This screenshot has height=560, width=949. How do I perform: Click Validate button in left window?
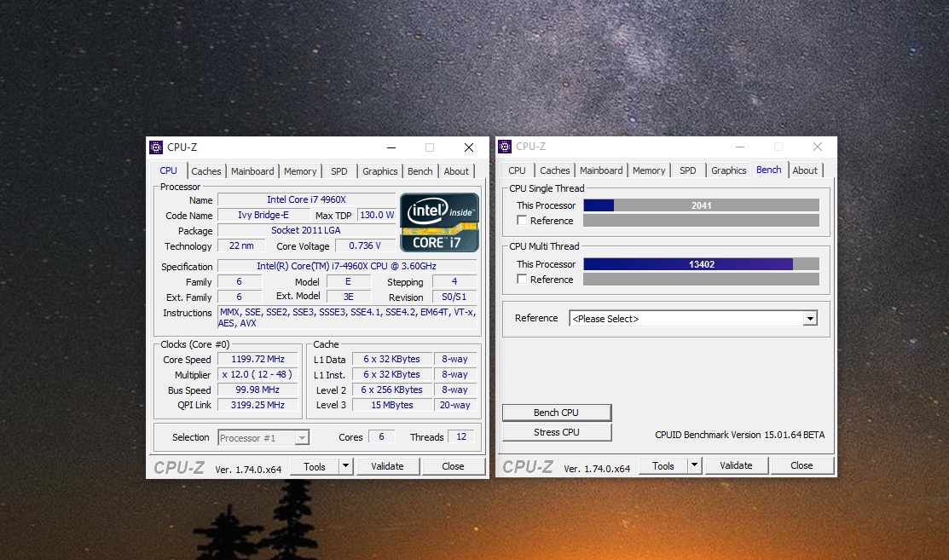tap(387, 466)
